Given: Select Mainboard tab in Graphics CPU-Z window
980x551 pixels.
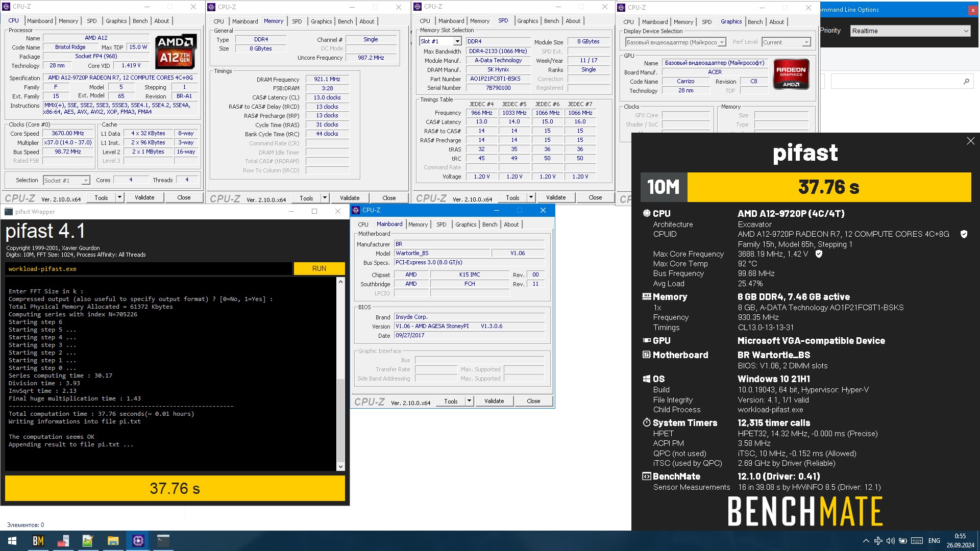Looking at the screenshot, I should (655, 22).
